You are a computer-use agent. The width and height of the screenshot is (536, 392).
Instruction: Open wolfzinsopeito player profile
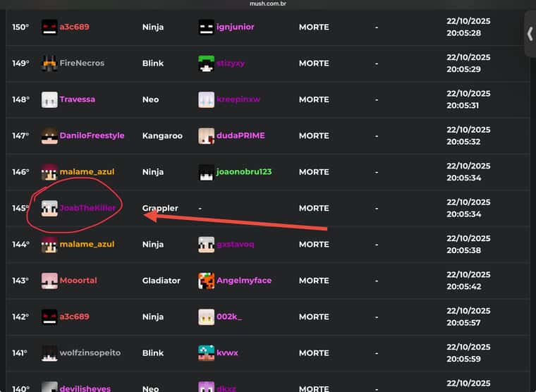click(90, 353)
